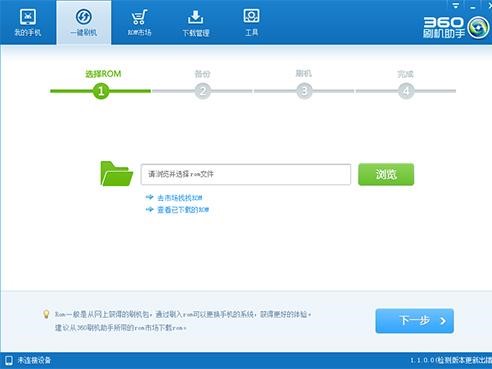Click the green folder icon

click(x=116, y=174)
